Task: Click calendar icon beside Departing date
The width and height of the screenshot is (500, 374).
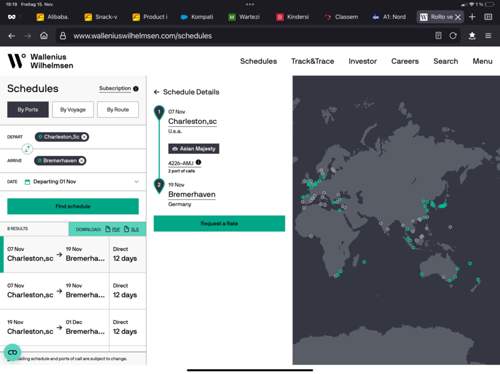Action: (x=27, y=182)
